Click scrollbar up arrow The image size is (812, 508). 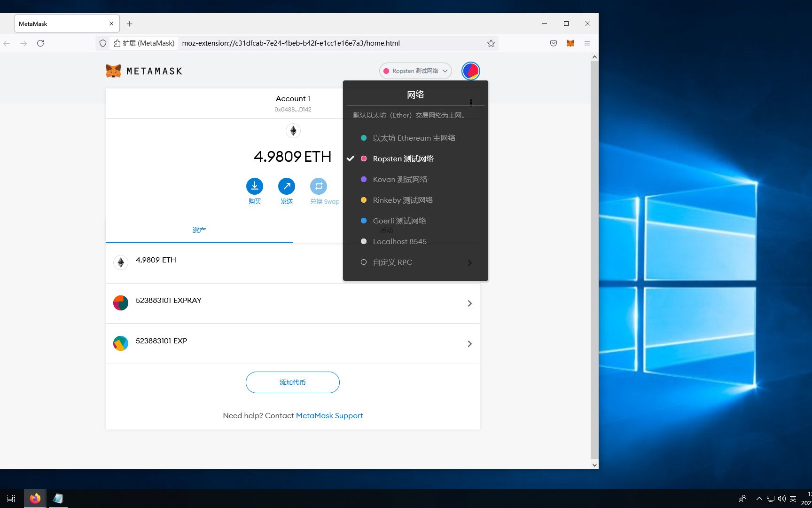pos(594,57)
